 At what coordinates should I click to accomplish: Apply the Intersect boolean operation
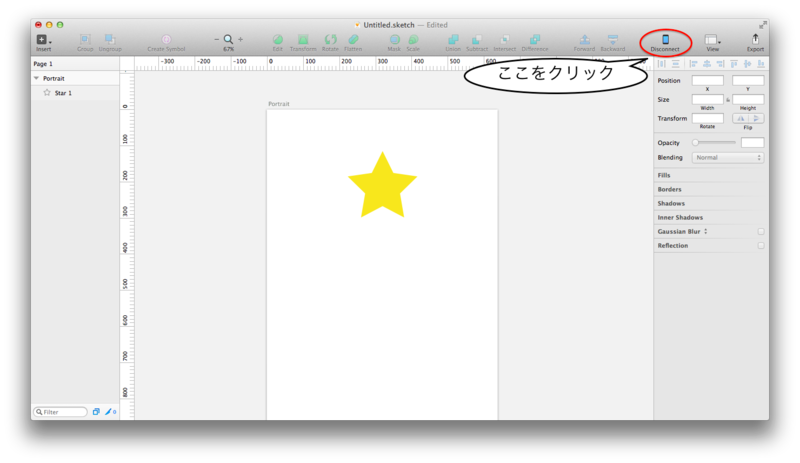(505, 39)
